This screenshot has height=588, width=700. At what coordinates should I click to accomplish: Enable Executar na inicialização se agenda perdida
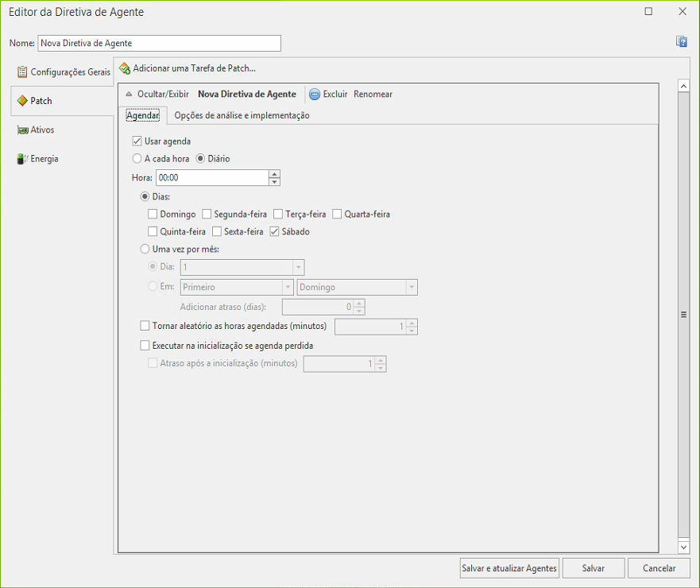tap(145, 346)
